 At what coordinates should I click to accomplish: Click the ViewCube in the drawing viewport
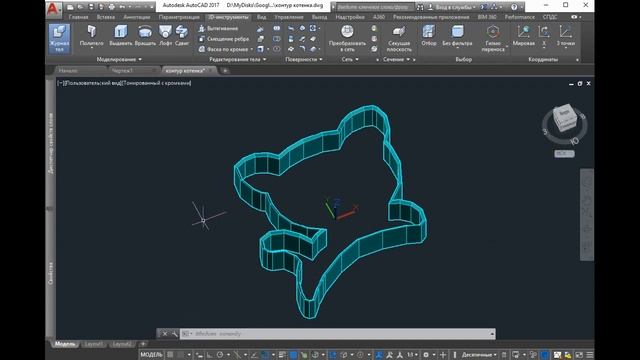pyautogui.click(x=565, y=118)
